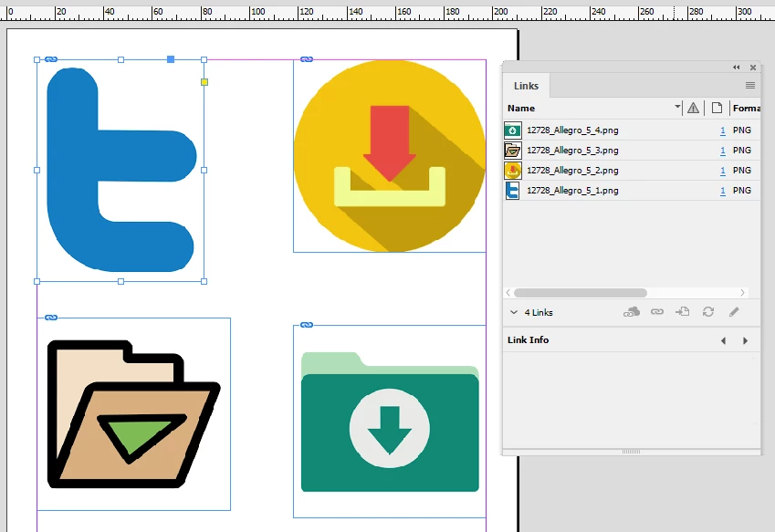The image size is (775, 532).
Task: Click top-left handle of Twitter frame
Action: (37, 59)
